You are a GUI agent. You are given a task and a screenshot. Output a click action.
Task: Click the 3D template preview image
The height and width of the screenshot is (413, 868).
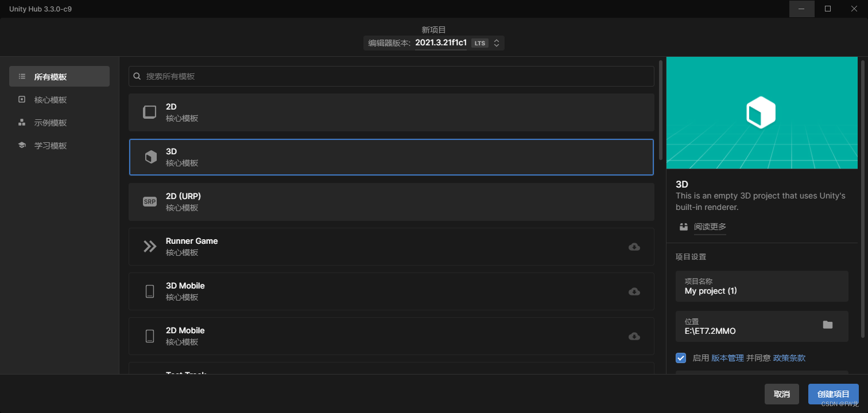(x=762, y=112)
